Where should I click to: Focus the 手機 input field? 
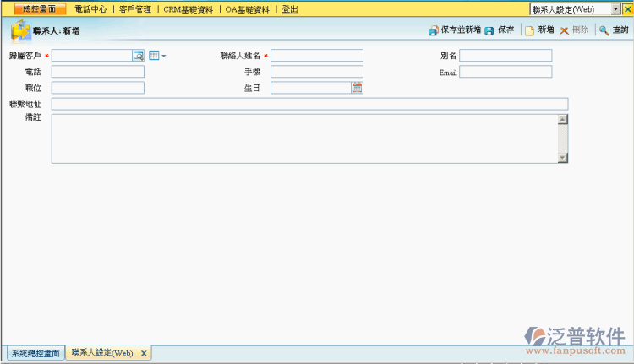tap(317, 72)
